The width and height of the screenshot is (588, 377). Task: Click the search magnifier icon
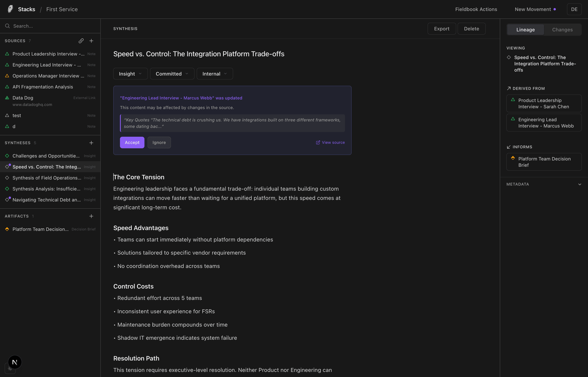point(7,26)
